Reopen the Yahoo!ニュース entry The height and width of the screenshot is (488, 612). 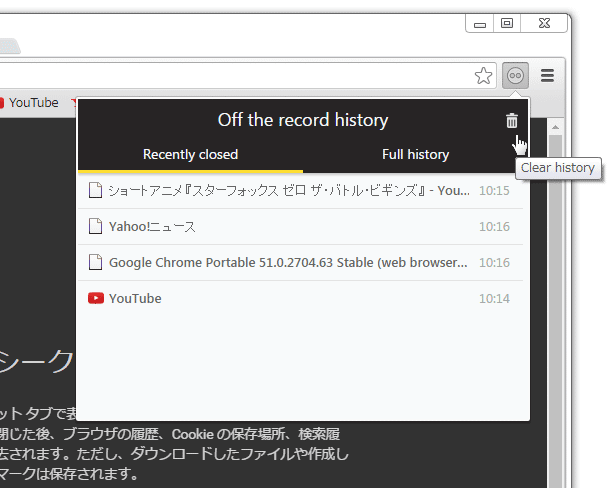(301, 227)
